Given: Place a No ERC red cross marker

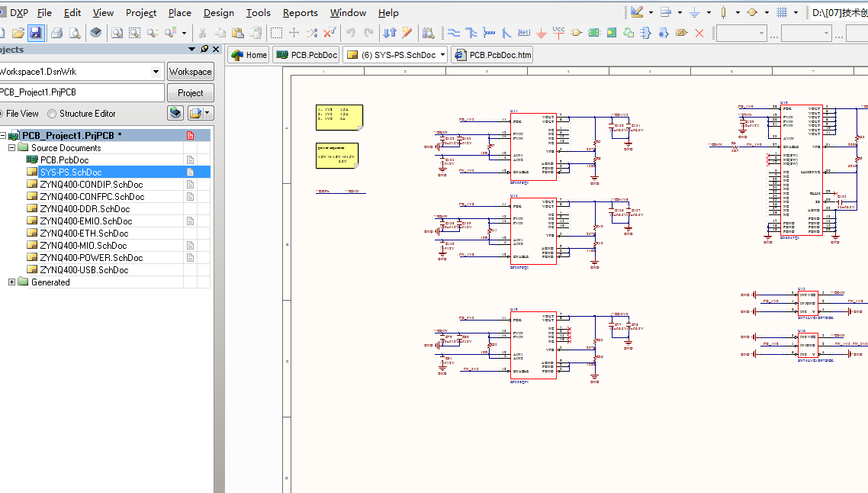Looking at the screenshot, I should point(699,34).
